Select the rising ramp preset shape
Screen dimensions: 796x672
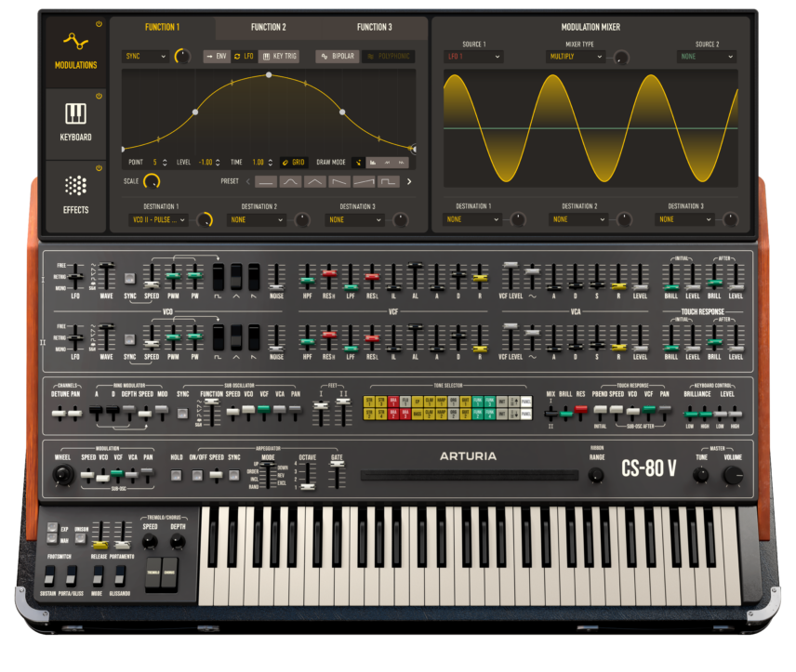364,181
